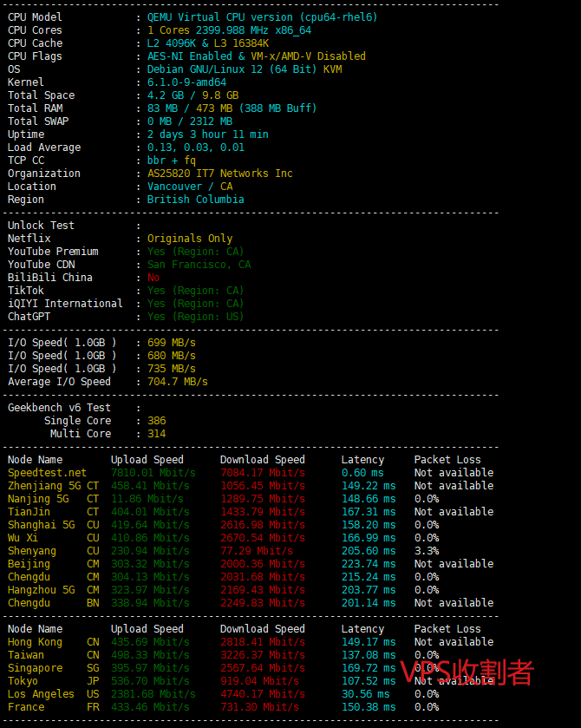Screen dimensions: 581x728
Task: Select the Zhenjiang 5G node row name
Action: pos(44,486)
